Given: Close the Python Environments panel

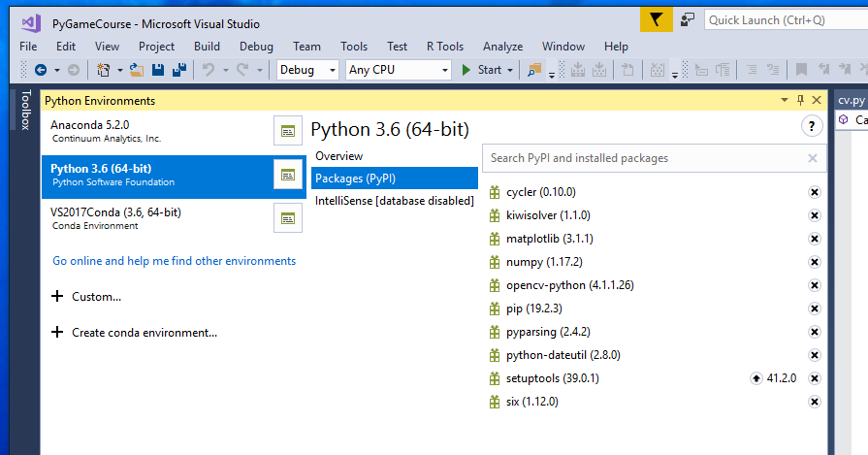Looking at the screenshot, I should 817,100.
